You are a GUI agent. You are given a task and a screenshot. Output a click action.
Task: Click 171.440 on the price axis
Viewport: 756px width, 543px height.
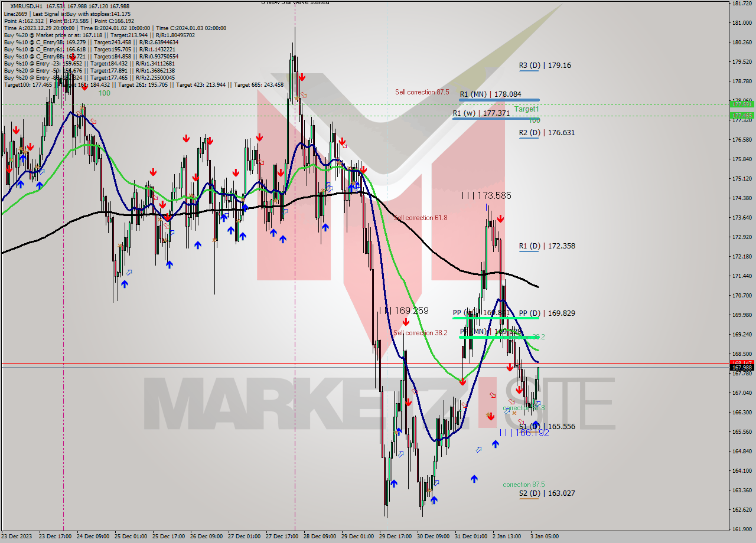[741, 276]
